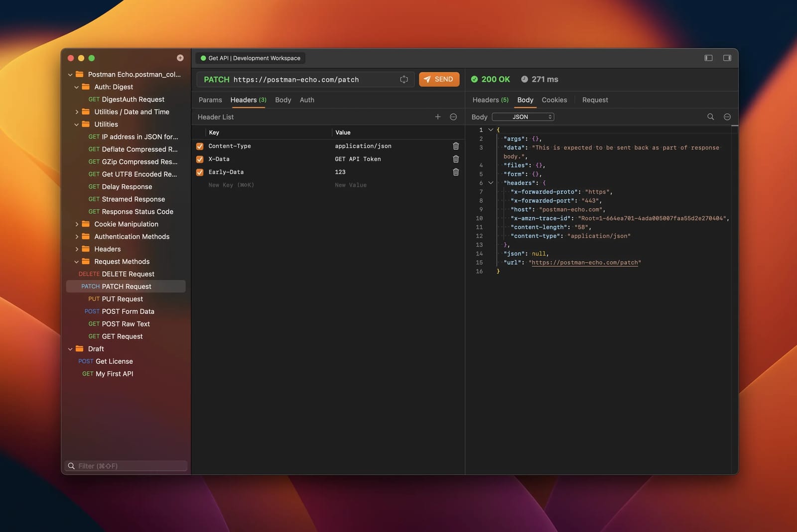Viewport: 797px width, 532px height.
Task: Open the Auth tab of the request
Action: click(x=307, y=100)
